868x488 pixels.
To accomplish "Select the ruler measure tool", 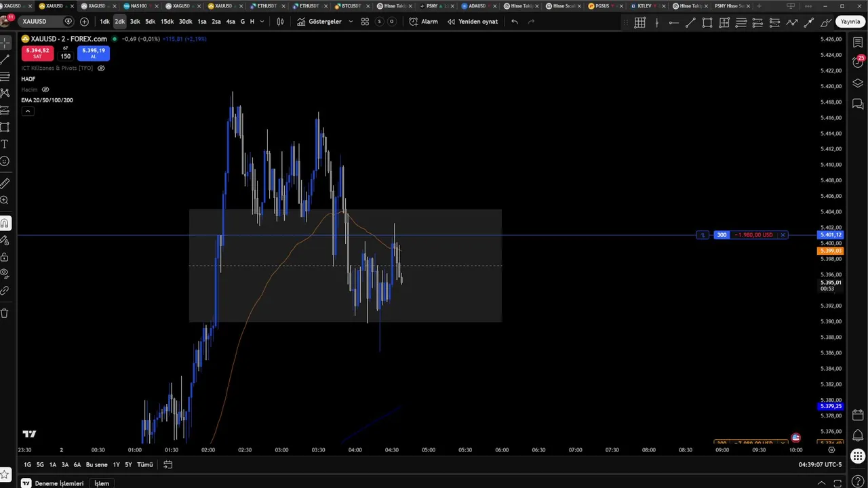I will (5, 183).
